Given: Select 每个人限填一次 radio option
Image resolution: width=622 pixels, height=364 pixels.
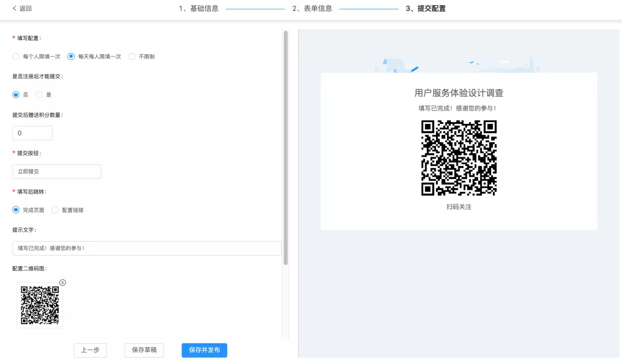Looking at the screenshot, I should (x=36, y=56).
